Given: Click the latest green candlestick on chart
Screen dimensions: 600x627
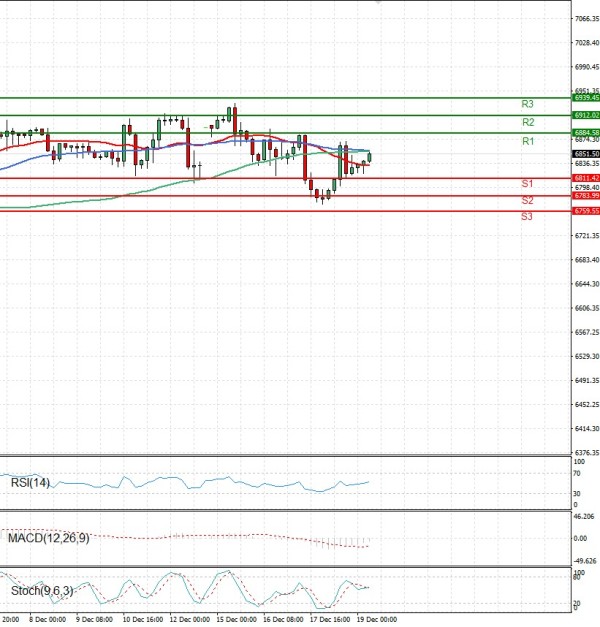Looking at the screenshot, I should [369, 156].
